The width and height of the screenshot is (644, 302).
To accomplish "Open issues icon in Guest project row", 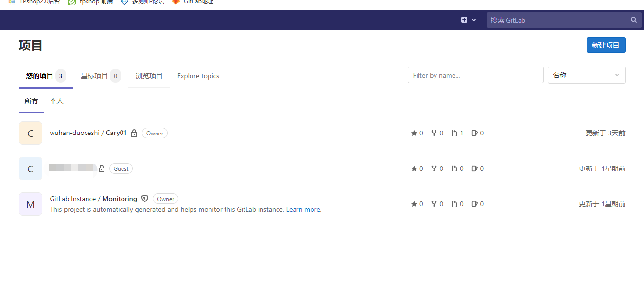I will pyautogui.click(x=474, y=168).
